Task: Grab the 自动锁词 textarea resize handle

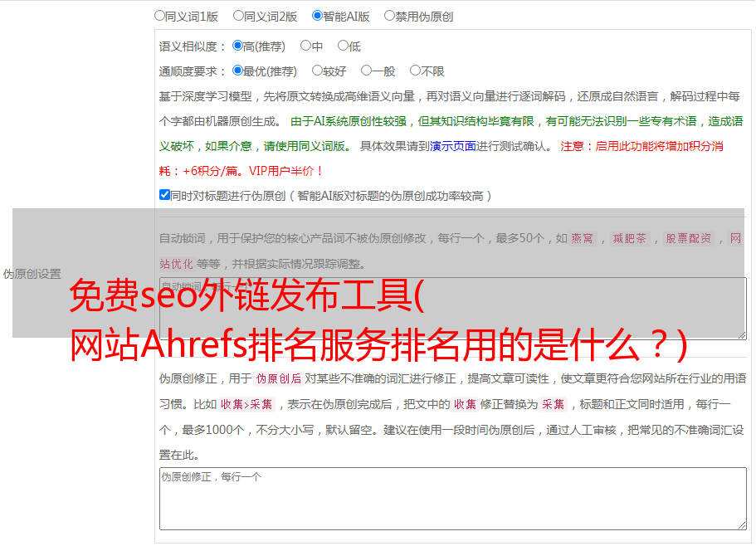Action: tap(742, 335)
